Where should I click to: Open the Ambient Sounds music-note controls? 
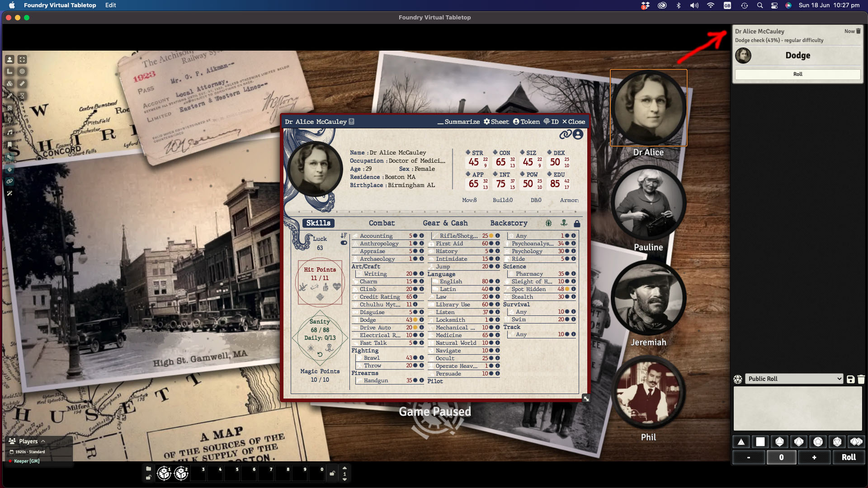point(9,132)
